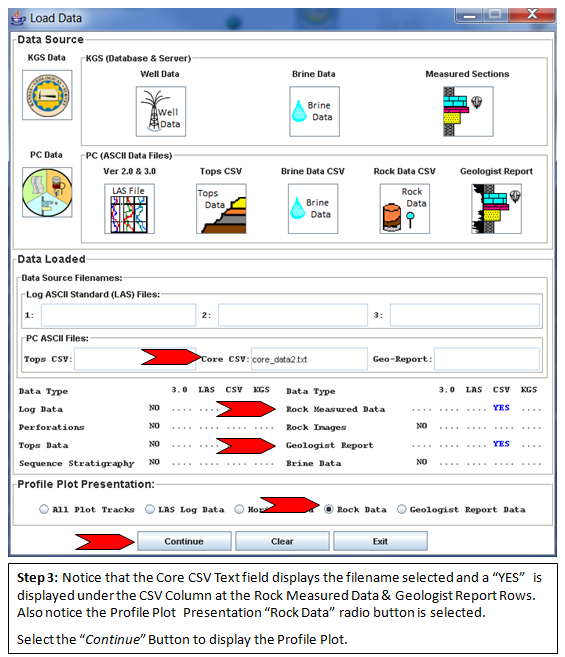The image size is (565, 657).
Task: Open the PC Data pie icon
Action: coord(47,192)
